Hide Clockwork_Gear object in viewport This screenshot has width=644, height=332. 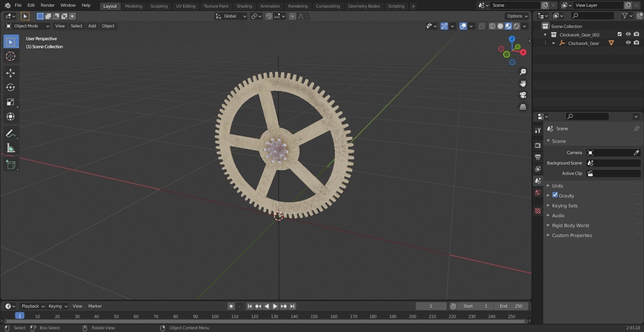pos(628,43)
